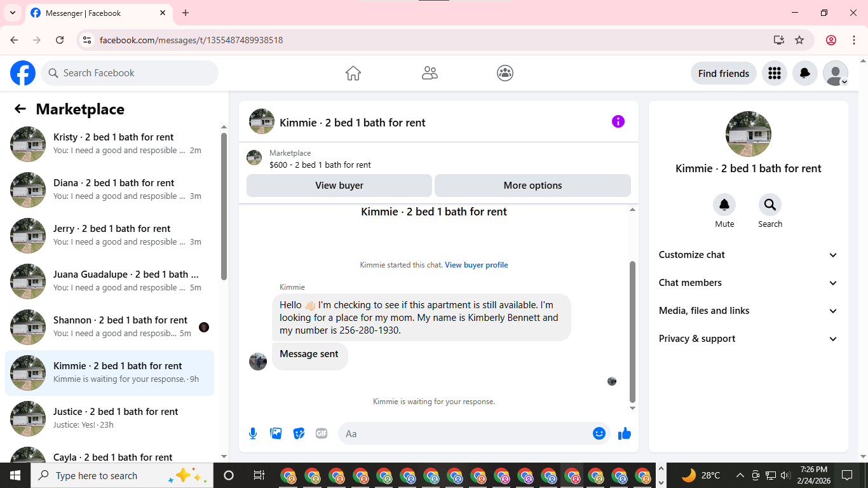
Task: Select the Messenger | Facebook browser tab
Action: [x=98, y=13]
